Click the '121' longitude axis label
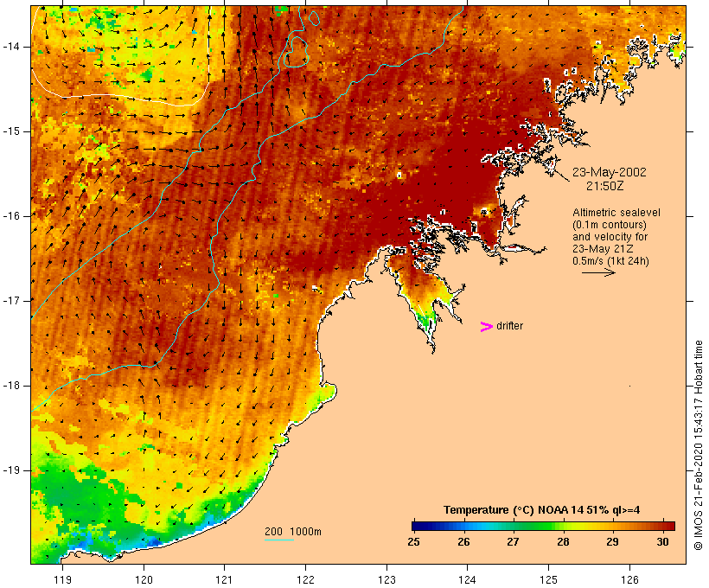The image size is (709, 588). click(224, 579)
